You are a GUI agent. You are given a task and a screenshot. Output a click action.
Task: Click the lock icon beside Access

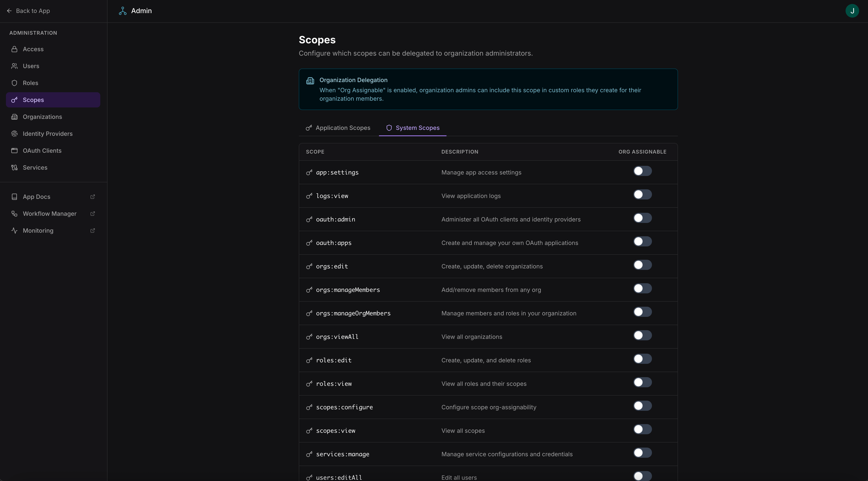click(14, 49)
